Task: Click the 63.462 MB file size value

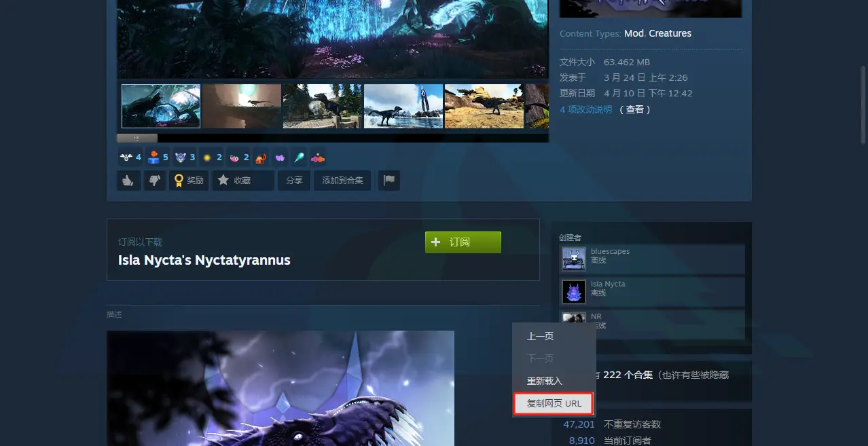Action: tap(627, 62)
